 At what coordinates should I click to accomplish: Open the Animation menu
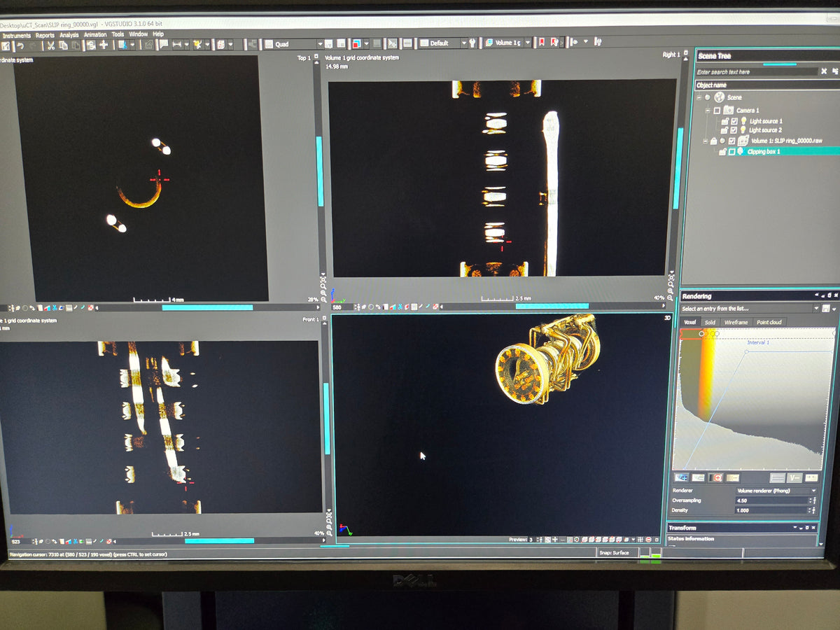(95, 35)
